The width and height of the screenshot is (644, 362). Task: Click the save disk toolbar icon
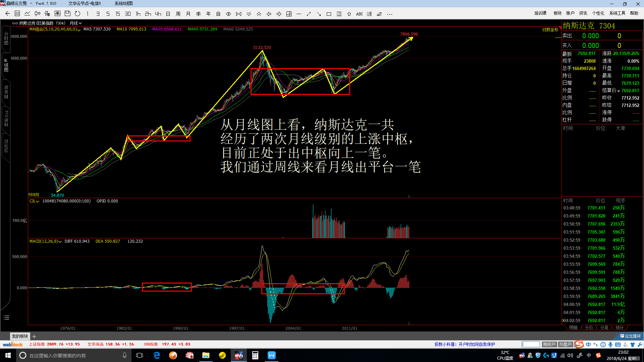tap(67, 14)
